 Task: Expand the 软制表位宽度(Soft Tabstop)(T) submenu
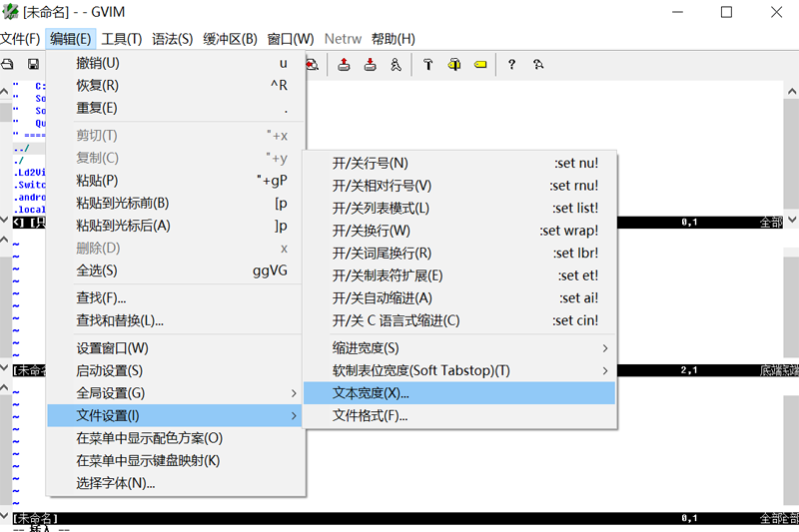[460, 370]
